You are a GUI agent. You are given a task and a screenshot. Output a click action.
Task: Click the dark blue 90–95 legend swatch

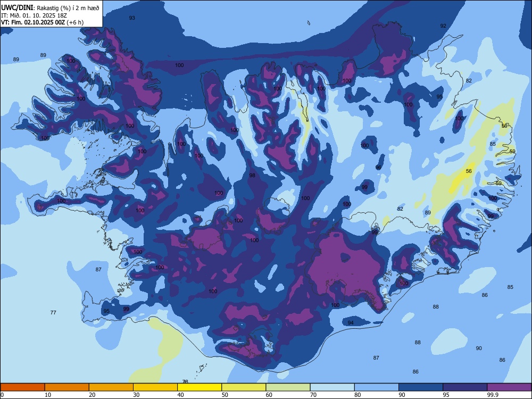click(421, 387)
